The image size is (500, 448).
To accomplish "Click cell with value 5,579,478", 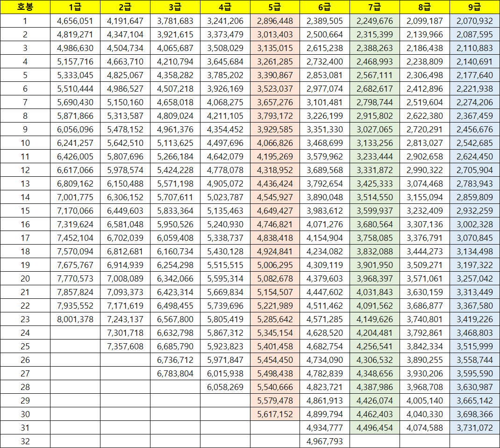I will click(275, 400).
